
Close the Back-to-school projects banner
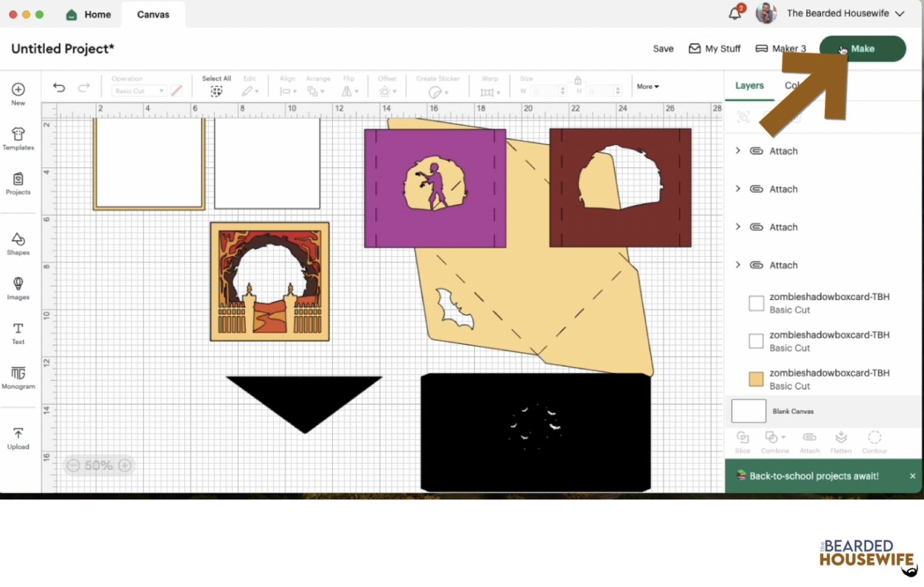coord(912,476)
